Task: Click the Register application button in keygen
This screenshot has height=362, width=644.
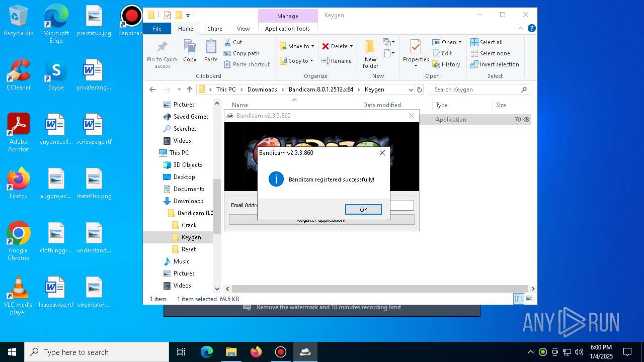Action: 321,220
